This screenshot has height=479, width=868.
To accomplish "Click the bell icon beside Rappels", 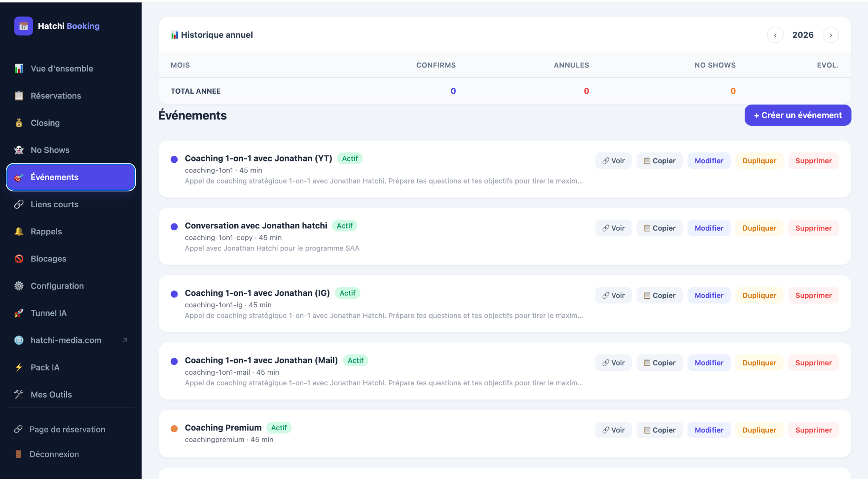I will tap(19, 231).
